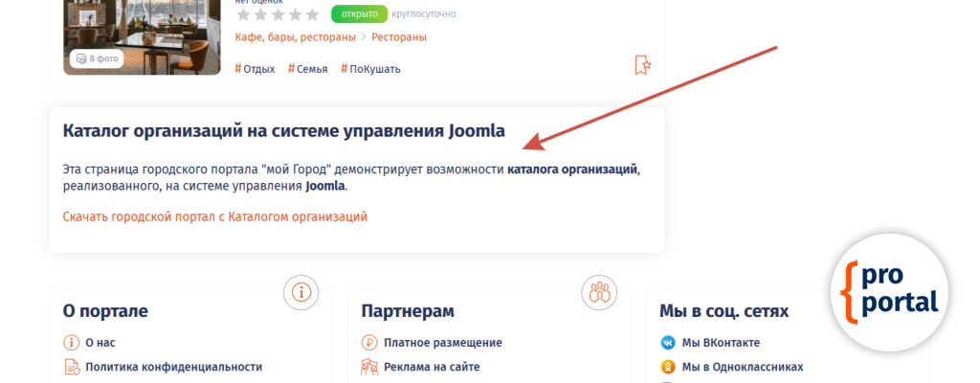The width and height of the screenshot is (980, 383).
Task: Click the VKontakte icon
Action: [x=668, y=343]
